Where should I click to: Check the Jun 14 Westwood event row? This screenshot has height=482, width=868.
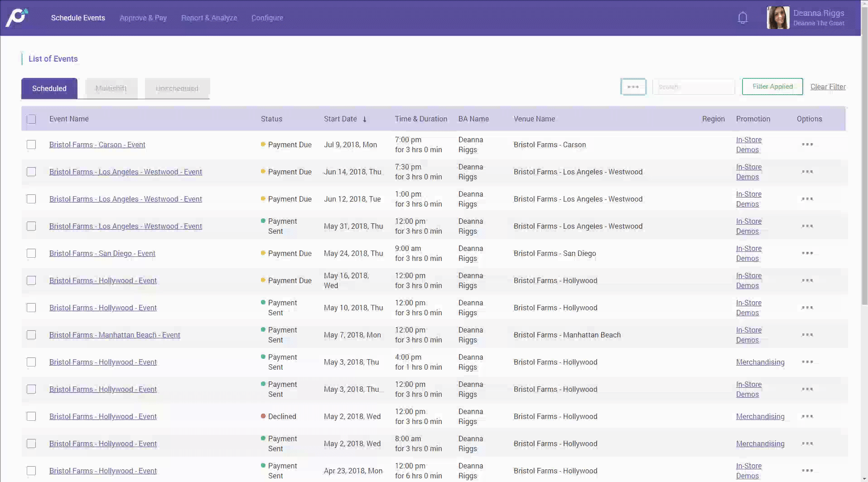(31, 172)
